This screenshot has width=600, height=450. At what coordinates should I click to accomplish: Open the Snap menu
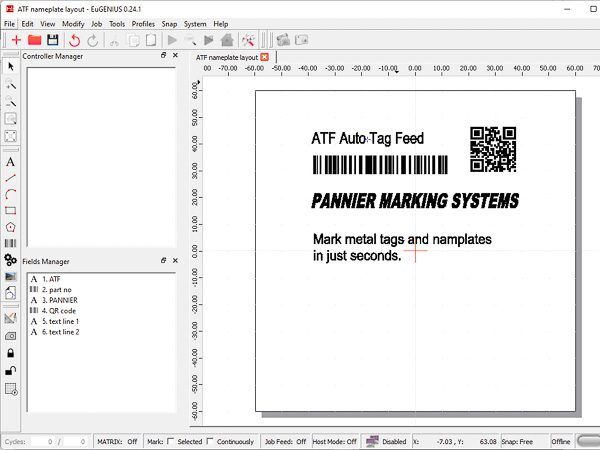tap(169, 23)
